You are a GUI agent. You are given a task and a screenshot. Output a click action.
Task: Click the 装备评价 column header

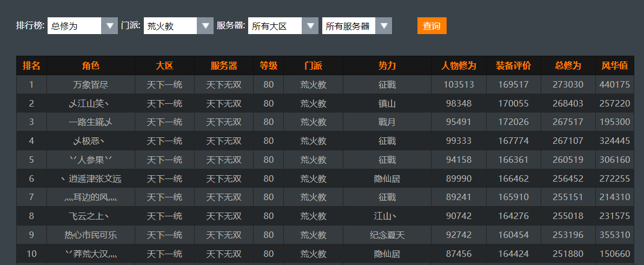(x=513, y=66)
